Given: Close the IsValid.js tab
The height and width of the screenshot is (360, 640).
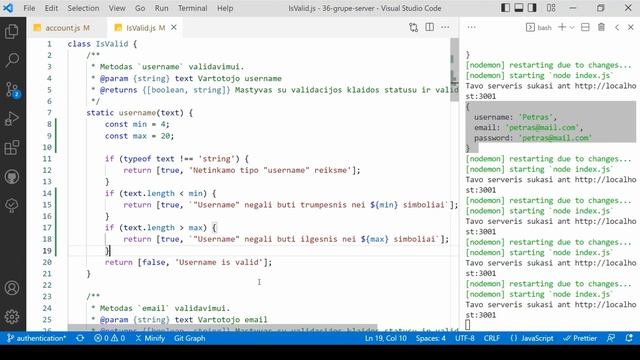Looking at the screenshot, I should click(x=174, y=27).
